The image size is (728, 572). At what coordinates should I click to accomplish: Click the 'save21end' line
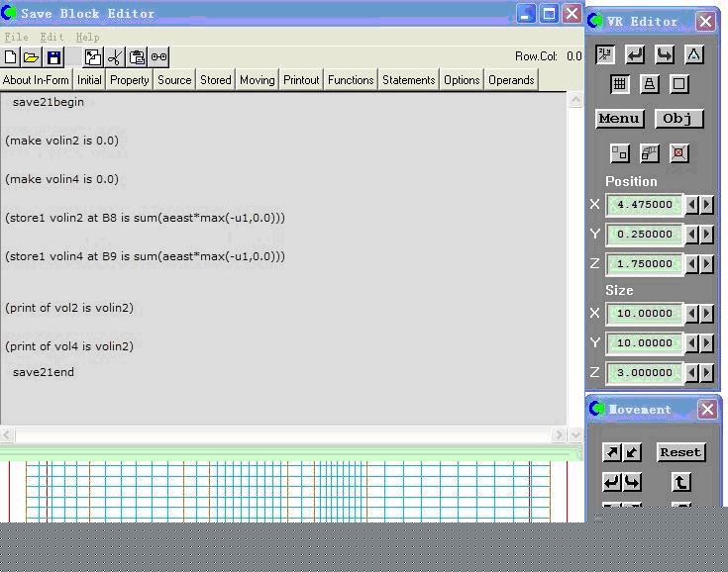44,372
